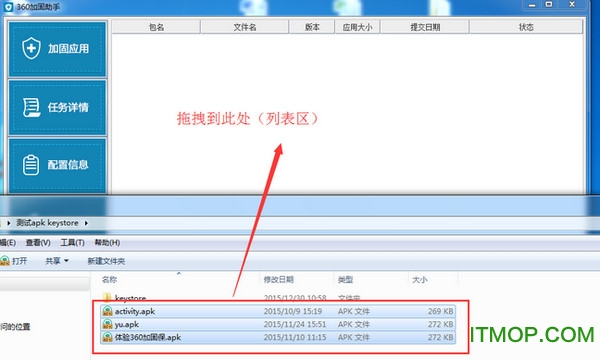Click the 体验360加固保.apk file icon
This screenshot has height=360, width=600.
108,337
